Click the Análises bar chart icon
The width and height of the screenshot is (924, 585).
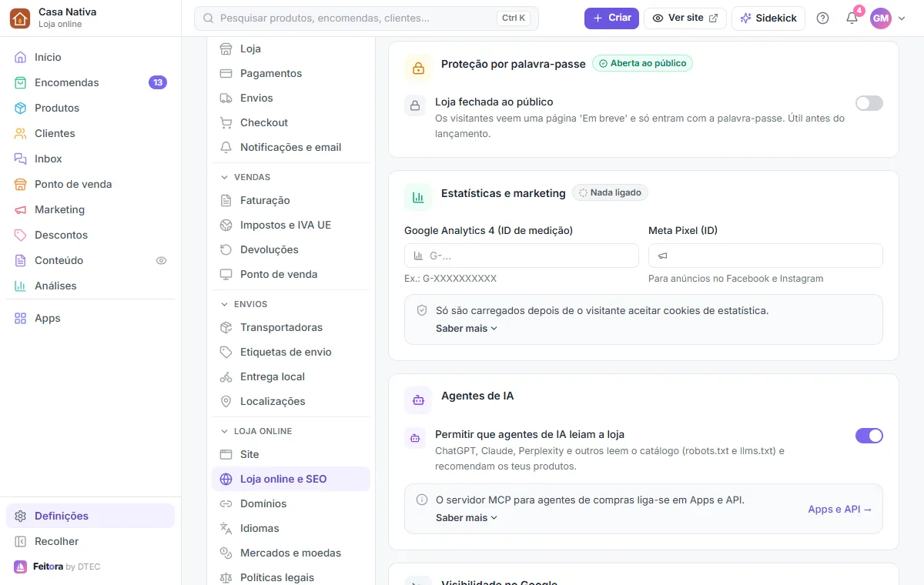tap(21, 286)
